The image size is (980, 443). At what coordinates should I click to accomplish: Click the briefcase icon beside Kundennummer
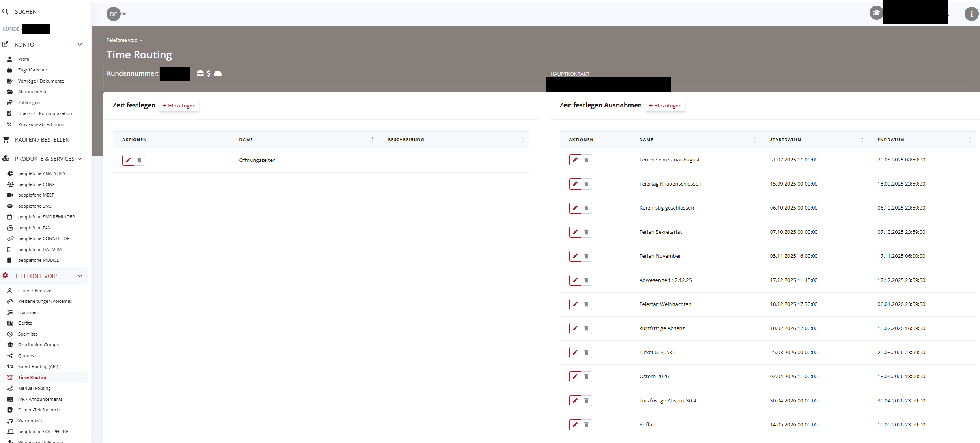[x=200, y=73]
